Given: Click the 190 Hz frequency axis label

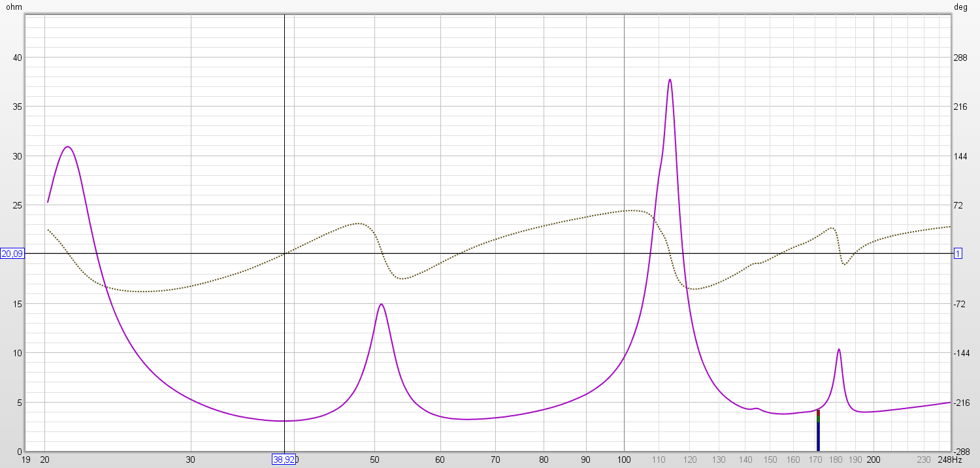Looking at the screenshot, I should [x=855, y=460].
